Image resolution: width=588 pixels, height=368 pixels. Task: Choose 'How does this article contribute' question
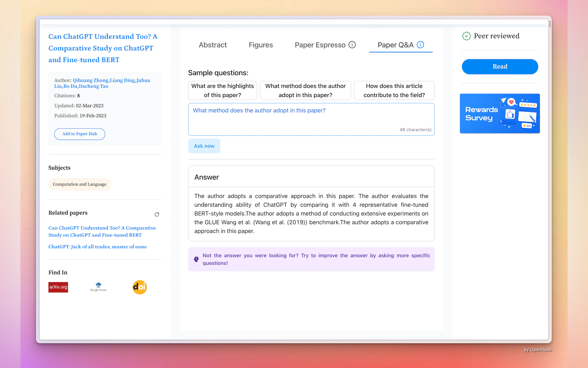pos(394,90)
